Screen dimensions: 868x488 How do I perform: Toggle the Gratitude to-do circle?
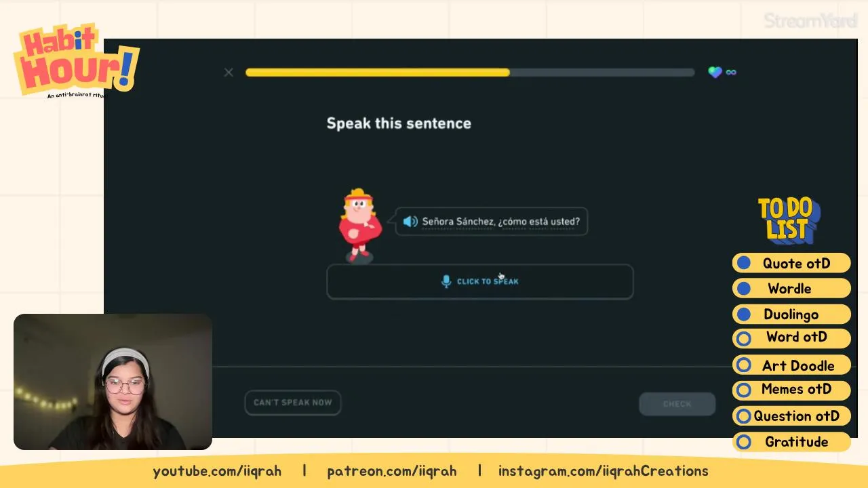tap(744, 442)
